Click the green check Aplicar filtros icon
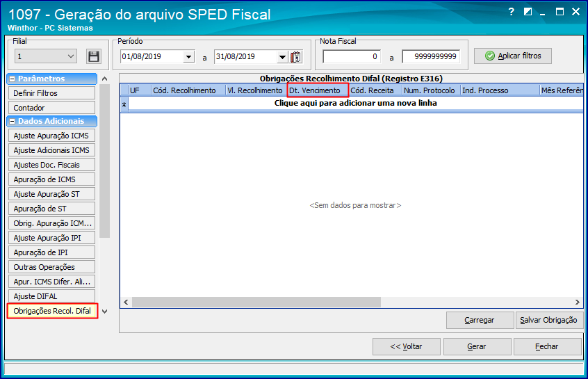 (x=490, y=56)
